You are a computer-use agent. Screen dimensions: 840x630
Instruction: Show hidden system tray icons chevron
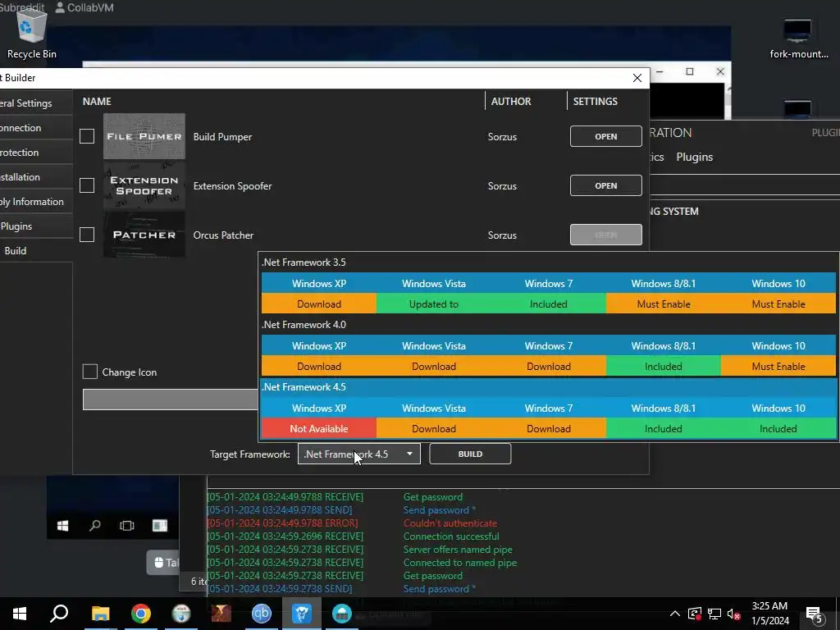(675, 614)
